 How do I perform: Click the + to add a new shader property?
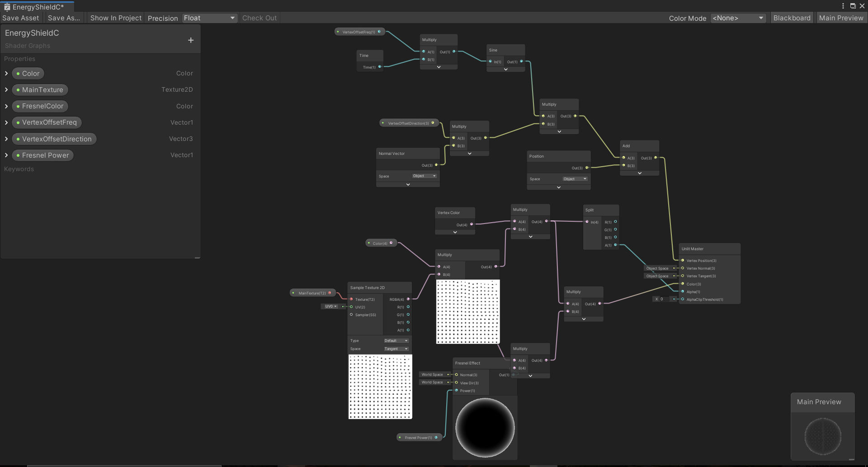tap(190, 40)
